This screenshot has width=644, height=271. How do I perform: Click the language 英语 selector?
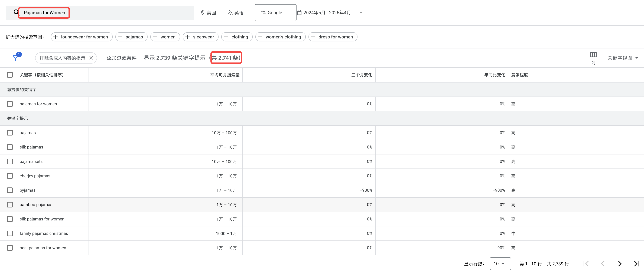236,13
